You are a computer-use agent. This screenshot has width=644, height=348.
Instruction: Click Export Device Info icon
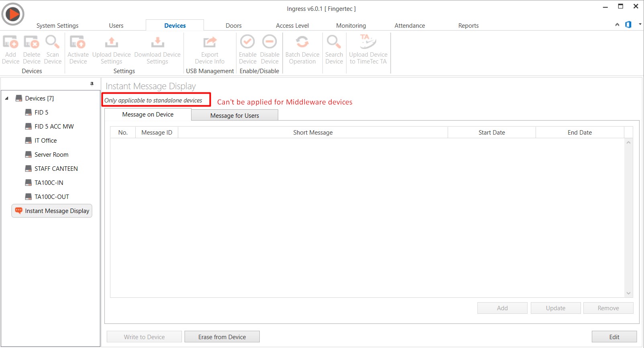coord(210,42)
